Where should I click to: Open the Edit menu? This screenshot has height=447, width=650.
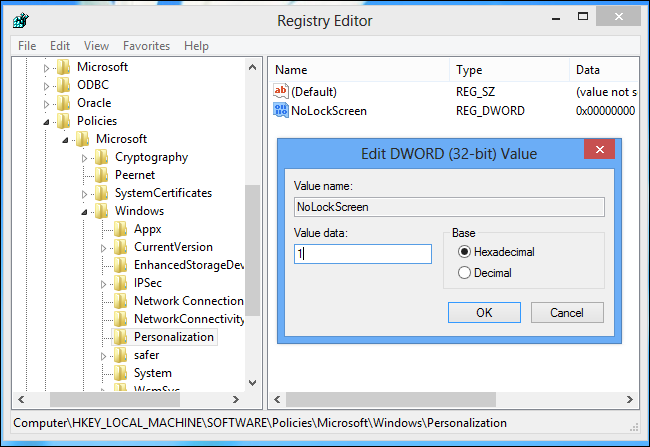tap(60, 46)
